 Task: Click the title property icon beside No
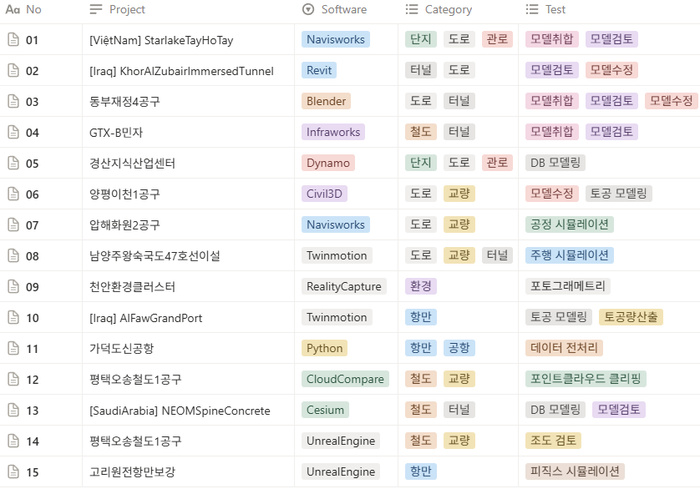[x=13, y=9]
